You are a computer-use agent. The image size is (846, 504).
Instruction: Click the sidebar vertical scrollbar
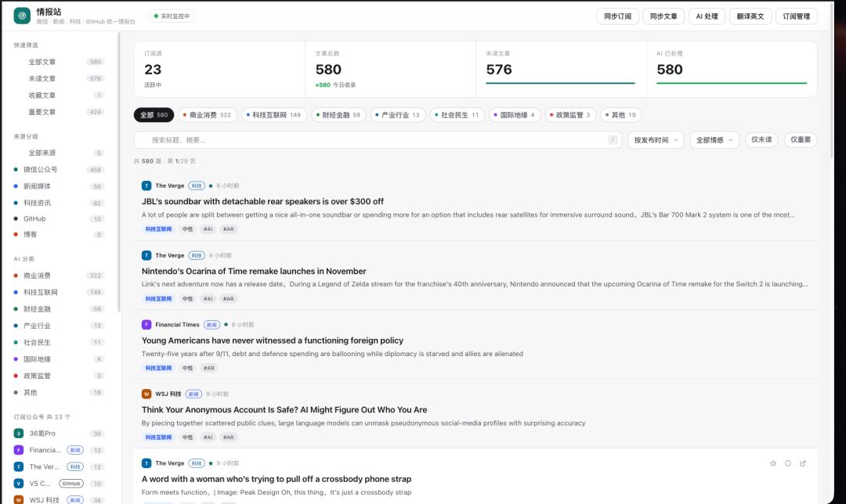119,171
